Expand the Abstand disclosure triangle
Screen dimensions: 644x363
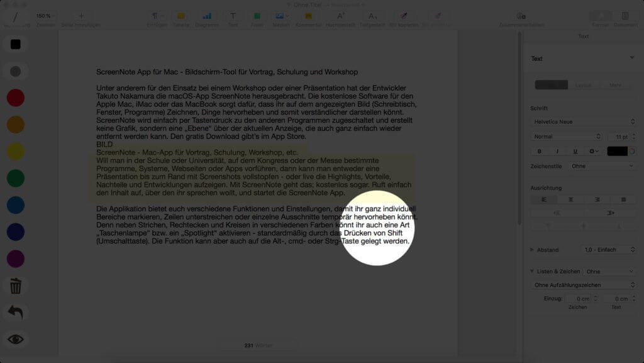click(533, 250)
